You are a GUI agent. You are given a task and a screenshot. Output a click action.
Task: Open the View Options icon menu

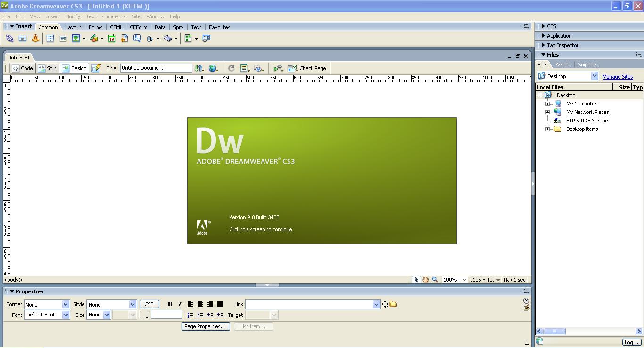point(245,68)
